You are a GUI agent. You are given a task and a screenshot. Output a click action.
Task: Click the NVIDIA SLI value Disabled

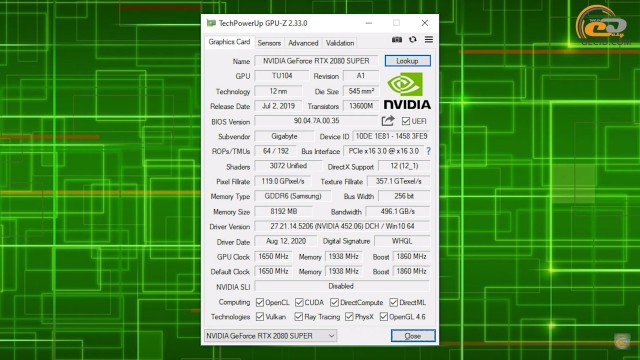coord(342,286)
